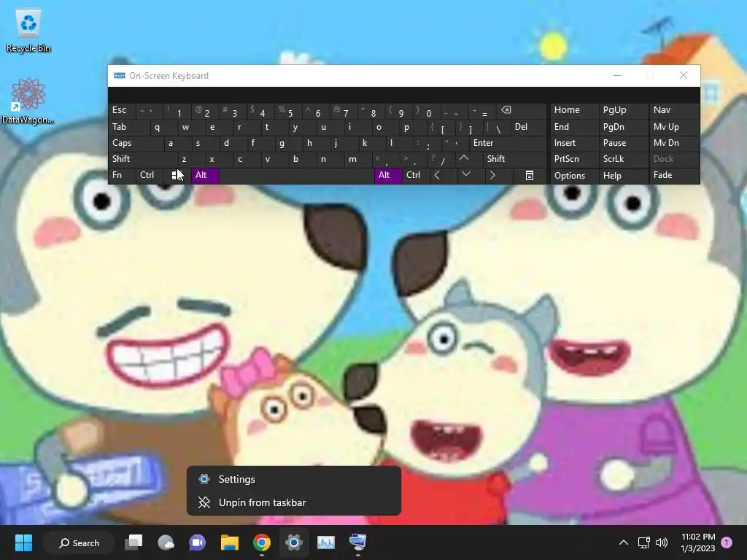Viewport: 747px width, 560px height.
Task: Click the Insert key on keyboard
Action: 575,143
